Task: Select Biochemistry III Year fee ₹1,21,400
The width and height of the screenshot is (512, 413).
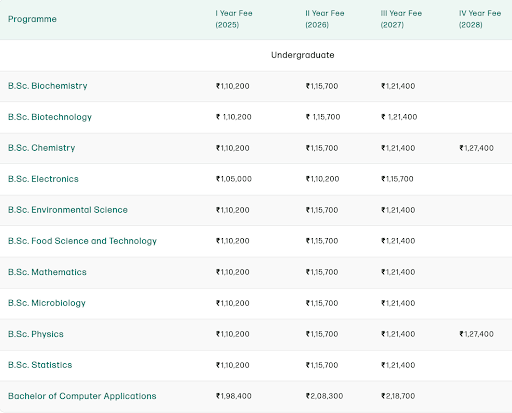Action: pyautogui.click(x=398, y=86)
